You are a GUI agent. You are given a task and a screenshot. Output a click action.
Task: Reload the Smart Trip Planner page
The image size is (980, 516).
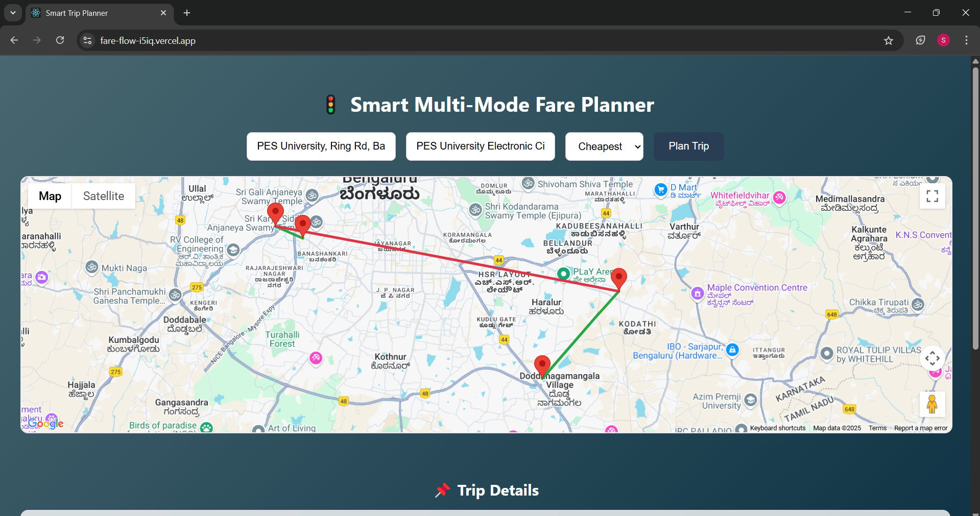coord(60,40)
